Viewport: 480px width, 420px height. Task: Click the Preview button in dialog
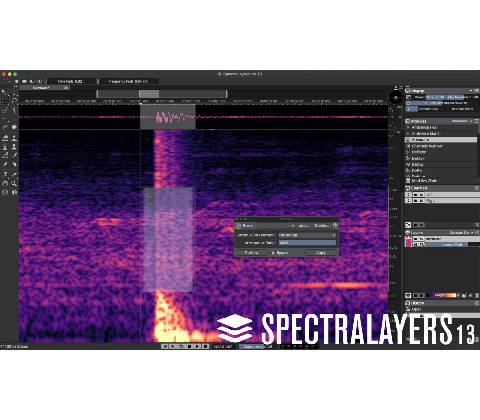click(x=252, y=253)
